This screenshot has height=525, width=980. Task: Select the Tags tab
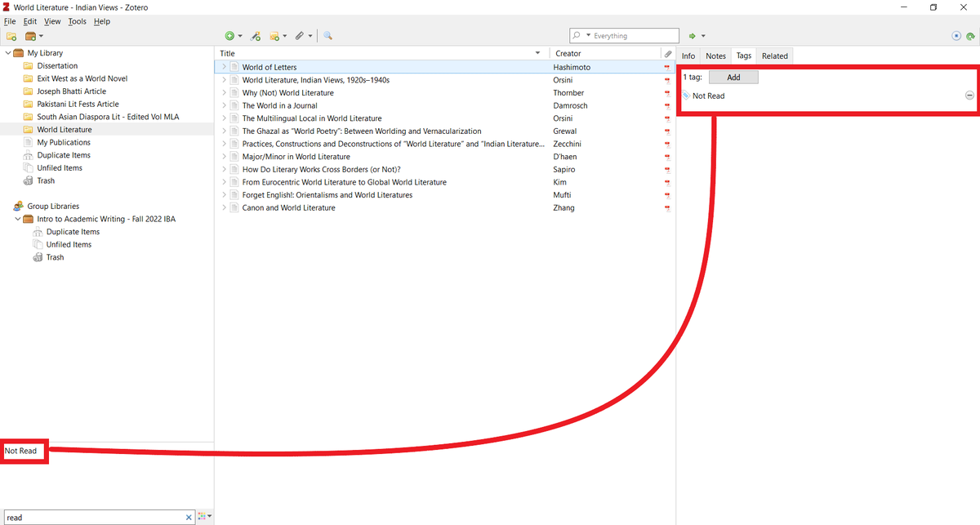coord(743,56)
